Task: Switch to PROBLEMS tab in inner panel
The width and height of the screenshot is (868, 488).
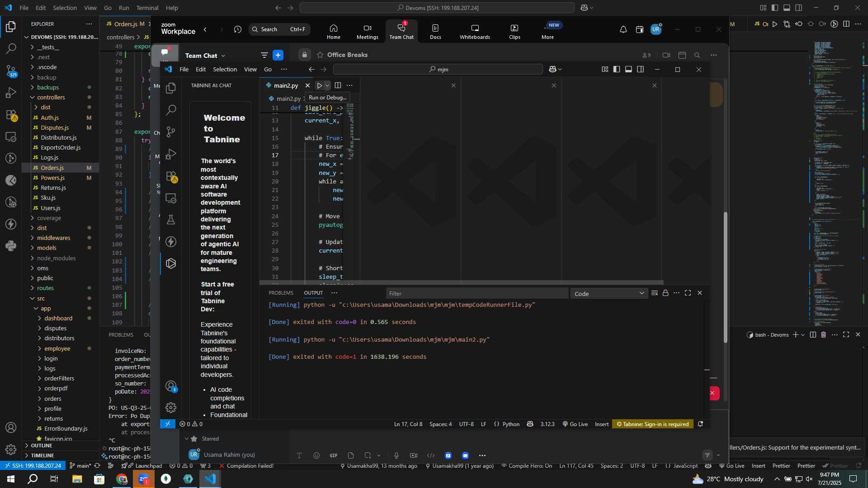Action: 281,293
